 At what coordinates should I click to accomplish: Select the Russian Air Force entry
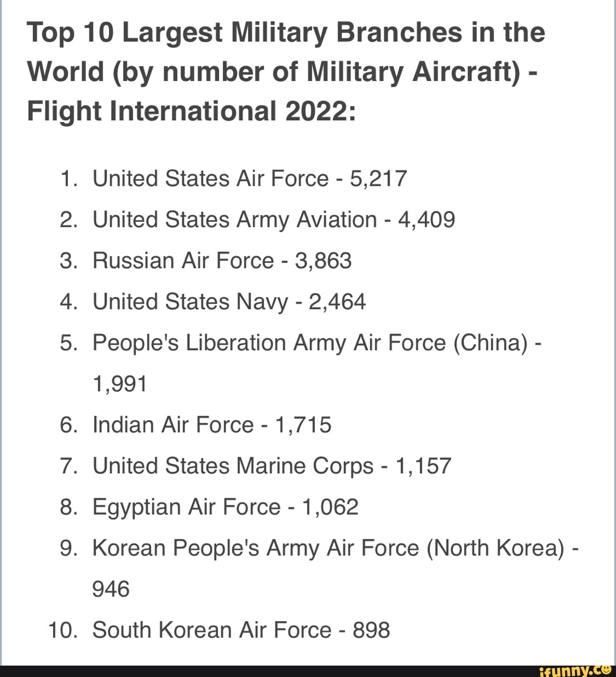183,261
